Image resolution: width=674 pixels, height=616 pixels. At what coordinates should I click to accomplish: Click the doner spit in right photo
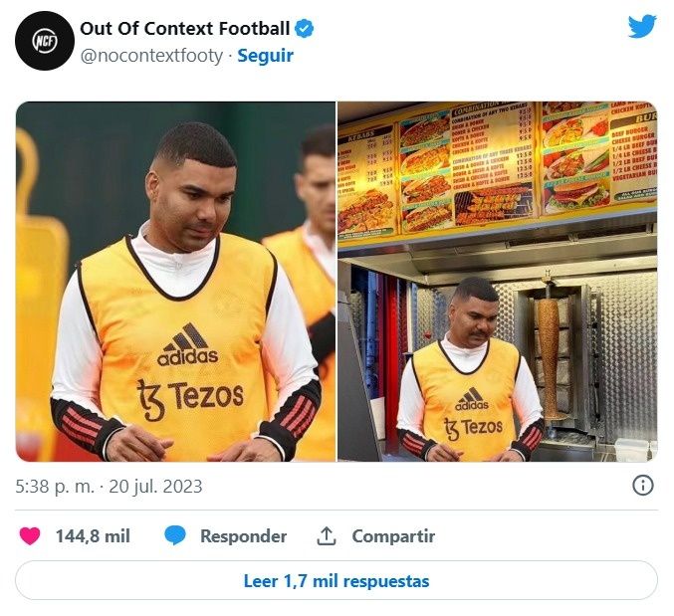coord(549,353)
